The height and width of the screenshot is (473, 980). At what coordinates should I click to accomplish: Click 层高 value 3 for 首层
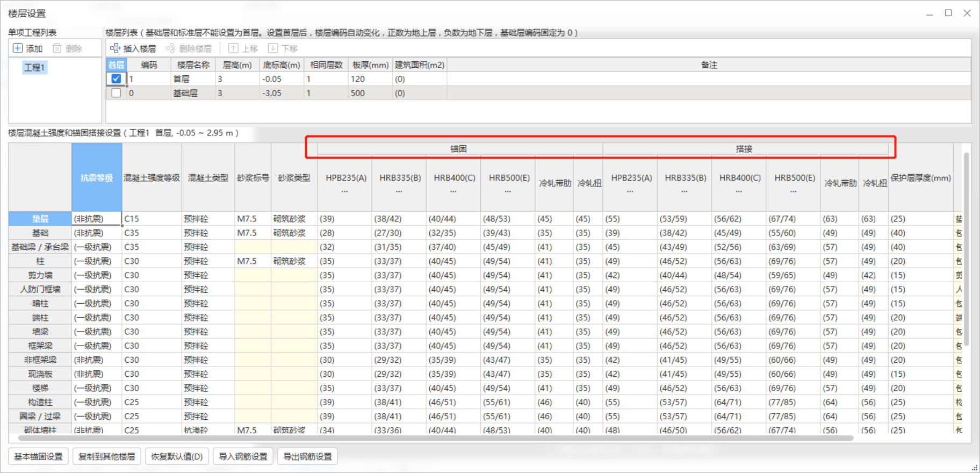pos(237,79)
